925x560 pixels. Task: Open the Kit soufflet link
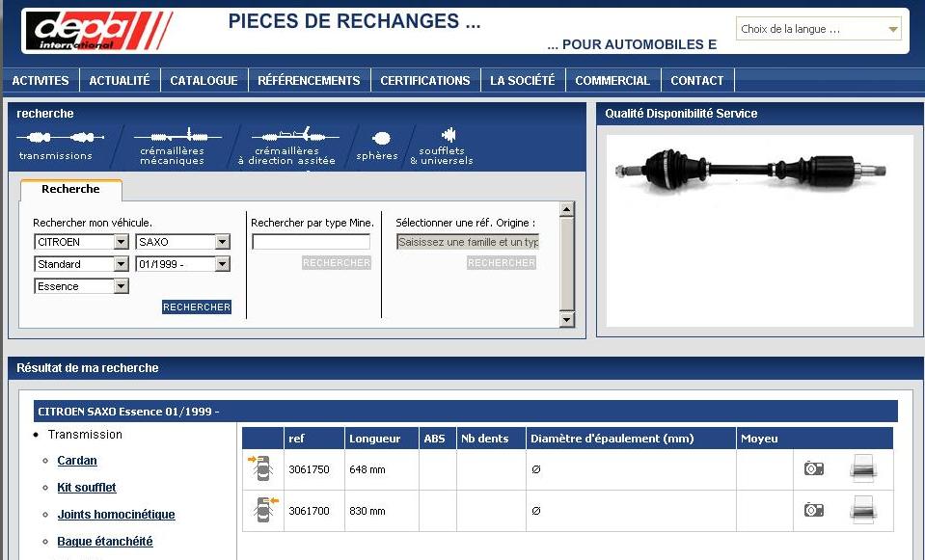pos(86,488)
